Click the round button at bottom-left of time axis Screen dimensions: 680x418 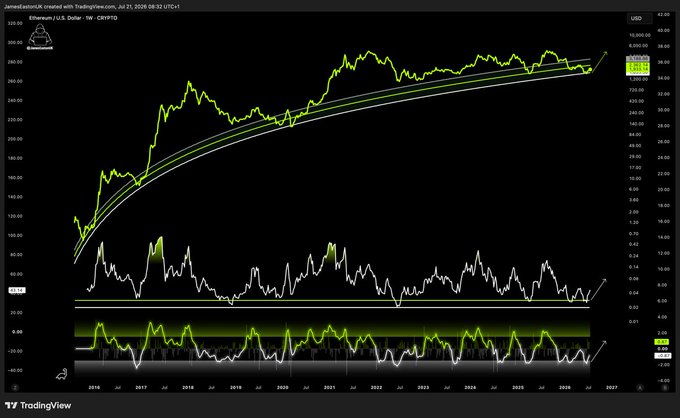14,387
